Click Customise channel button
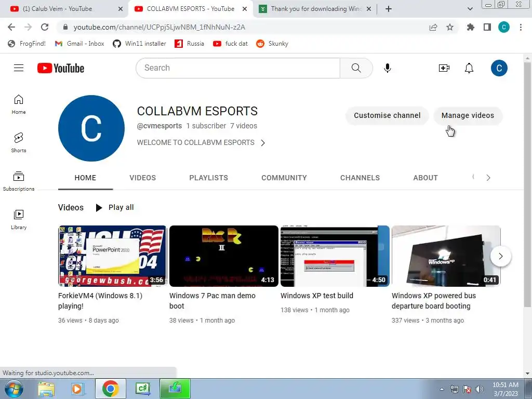 pyautogui.click(x=387, y=115)
